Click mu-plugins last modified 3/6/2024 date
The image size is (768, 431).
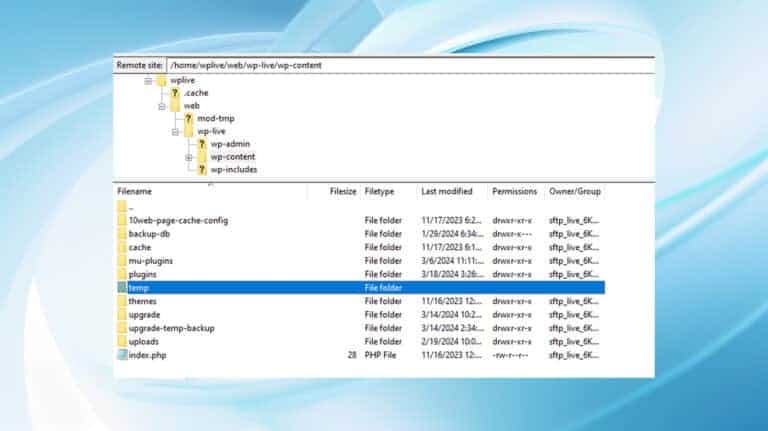coord(453,261)
